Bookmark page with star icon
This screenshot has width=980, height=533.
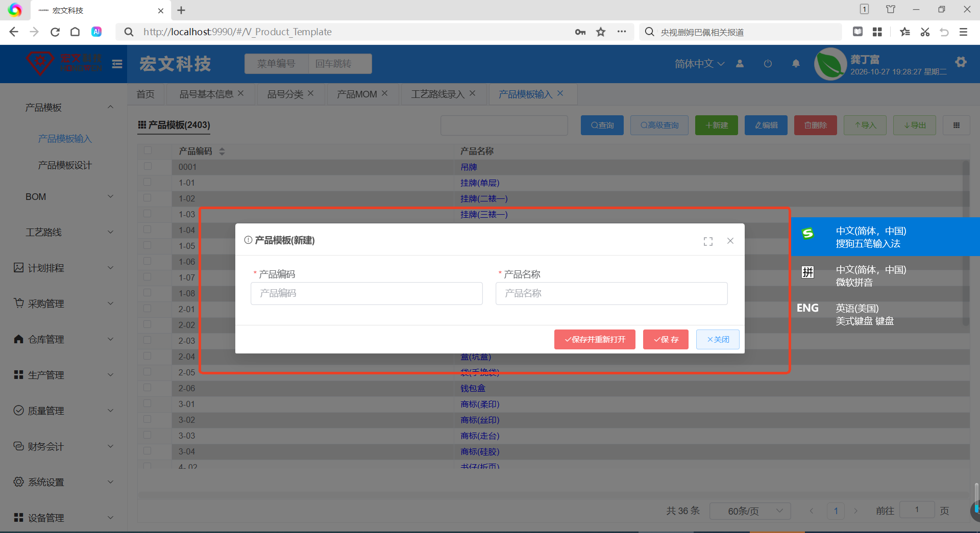601,32
